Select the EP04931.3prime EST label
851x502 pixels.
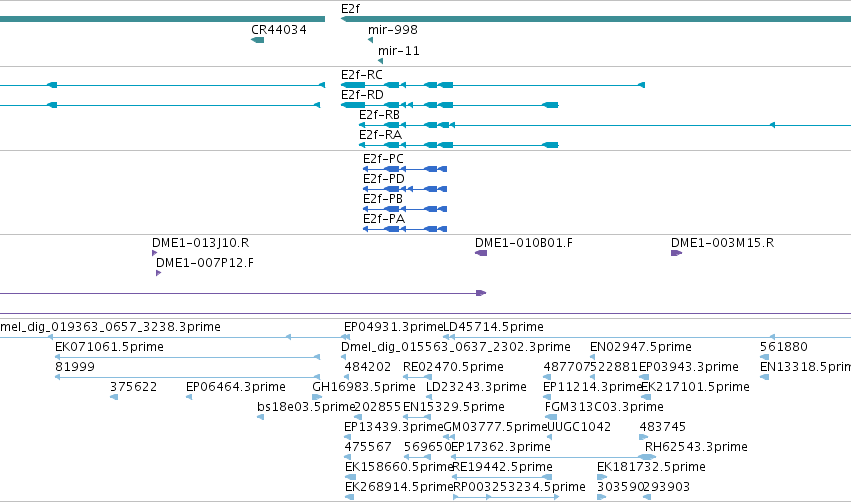(x=394, y=327)
